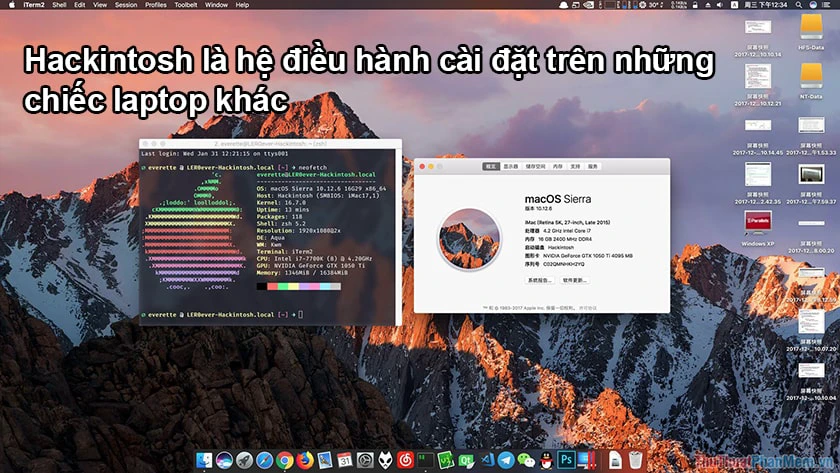Open the Preview app in Dock
The height and width of the screenshot is (473, 840).
pyautogui.click(x=325, y=460)
